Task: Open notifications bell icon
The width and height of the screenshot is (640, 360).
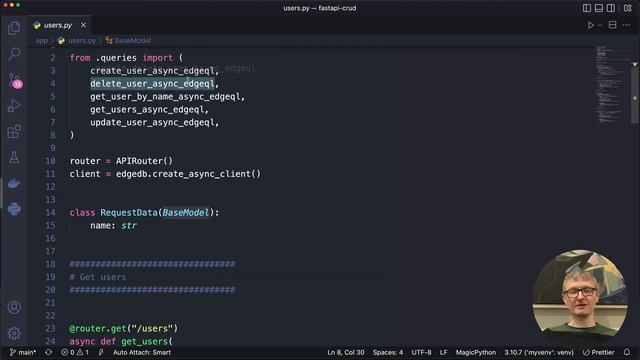Action: point(627,353)
